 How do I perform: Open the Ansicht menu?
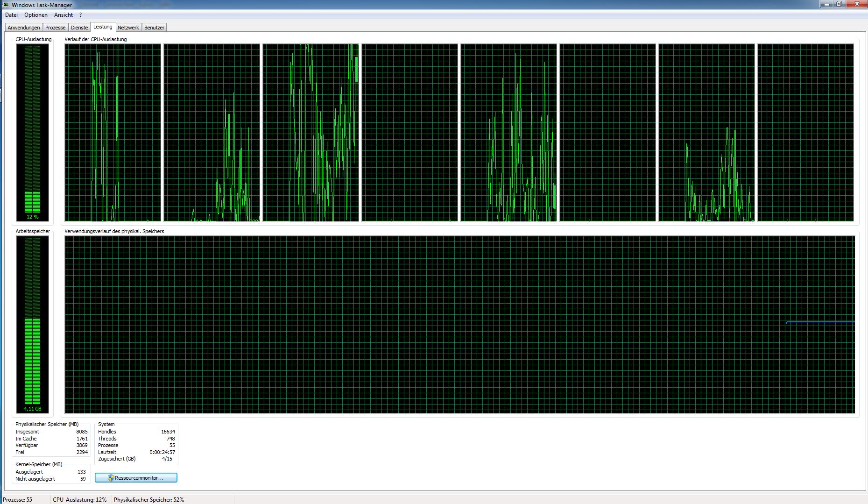click(x=64, y=15)
